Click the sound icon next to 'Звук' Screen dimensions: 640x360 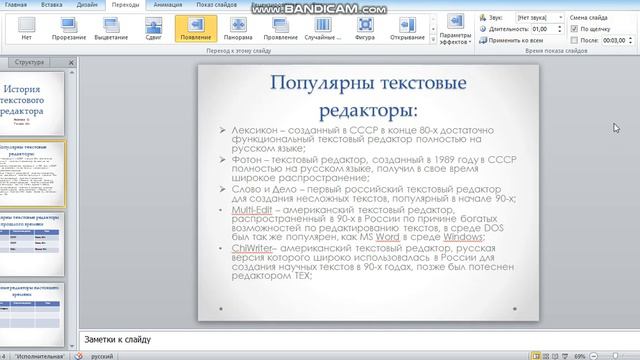(x=483, y=18)
